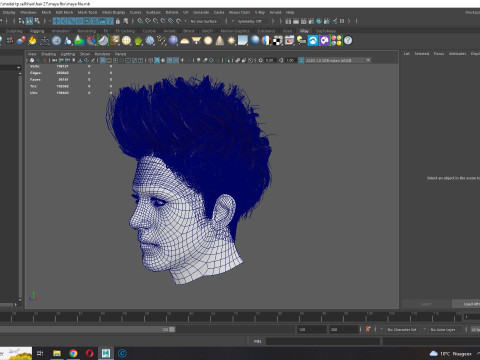Click the sun light shelf icon

(231, 41)
